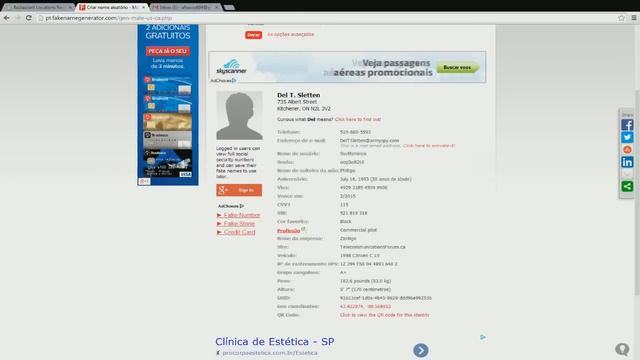Open the geo coordinates link

point(365,307)
